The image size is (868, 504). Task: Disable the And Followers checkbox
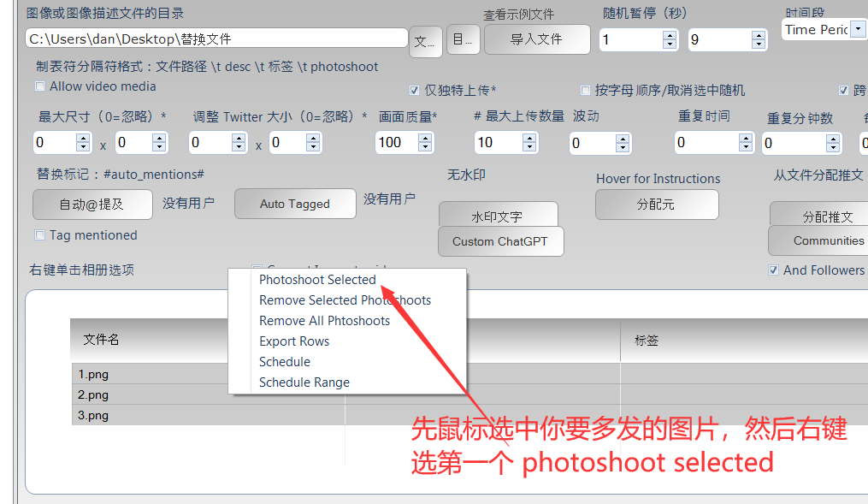[774, 270]
